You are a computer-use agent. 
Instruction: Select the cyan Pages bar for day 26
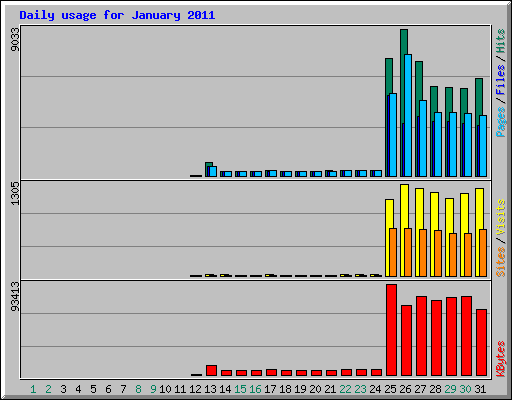(408, 115)
